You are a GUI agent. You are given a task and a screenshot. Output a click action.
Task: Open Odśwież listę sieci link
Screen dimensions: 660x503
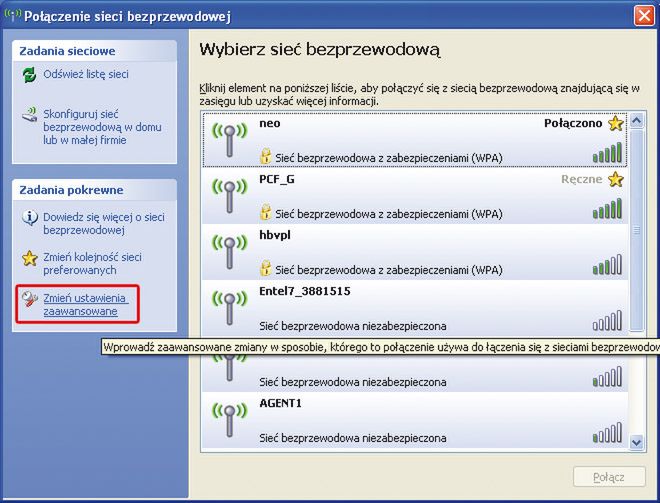coord(86,75)
